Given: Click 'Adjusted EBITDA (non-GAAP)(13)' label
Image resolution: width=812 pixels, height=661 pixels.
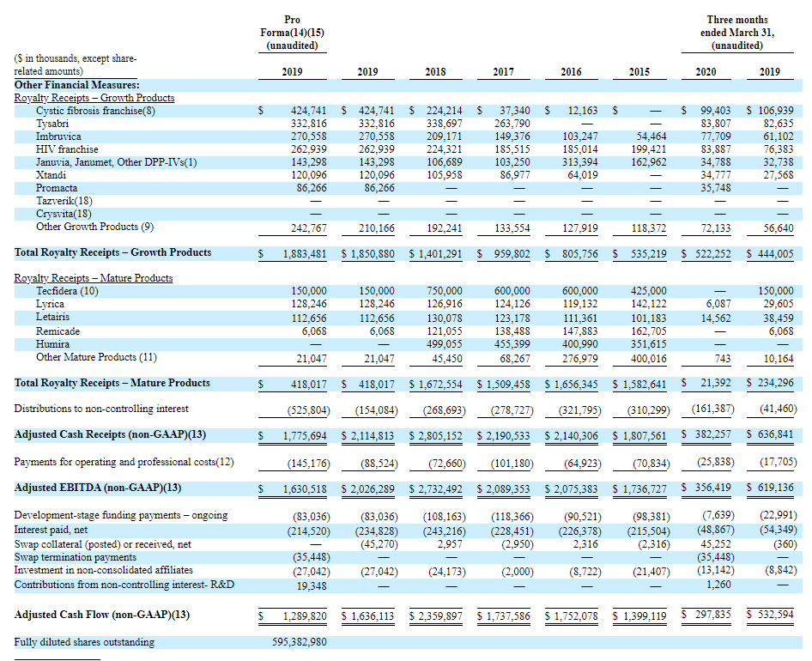Looking at the screenshot, I should (x=97, y=488).
